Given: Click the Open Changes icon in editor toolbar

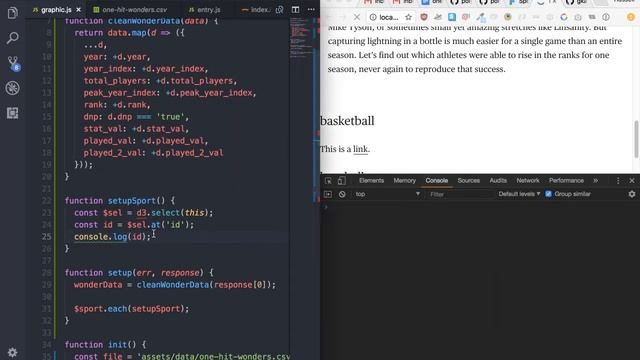Looking at the screenshot, I should [280, 9].
